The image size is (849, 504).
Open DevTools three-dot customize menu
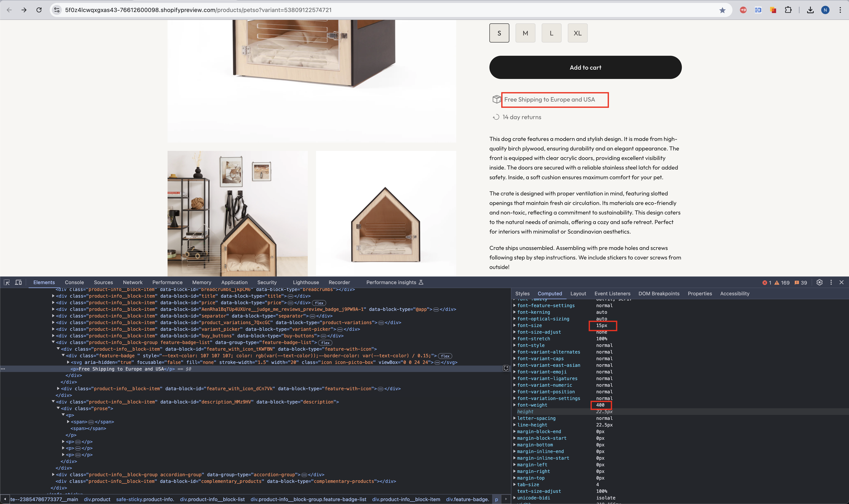pos(831,282)
